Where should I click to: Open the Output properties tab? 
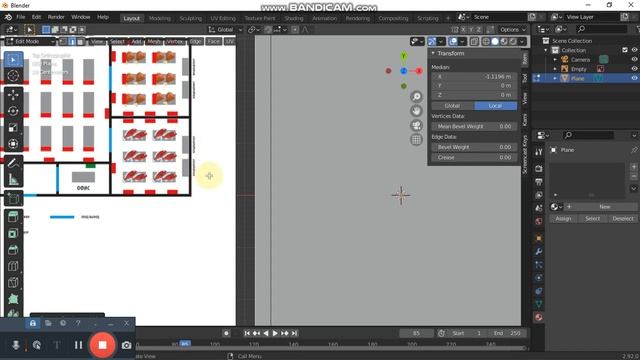point(539,182)
